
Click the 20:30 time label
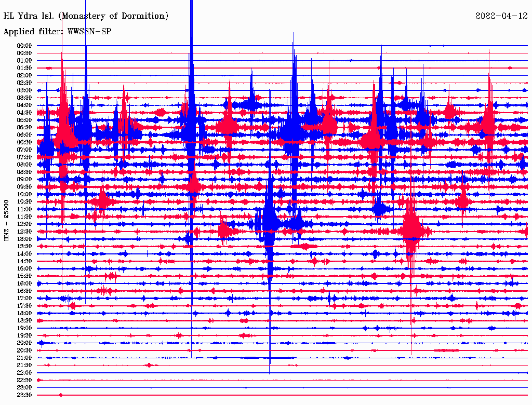24,350
